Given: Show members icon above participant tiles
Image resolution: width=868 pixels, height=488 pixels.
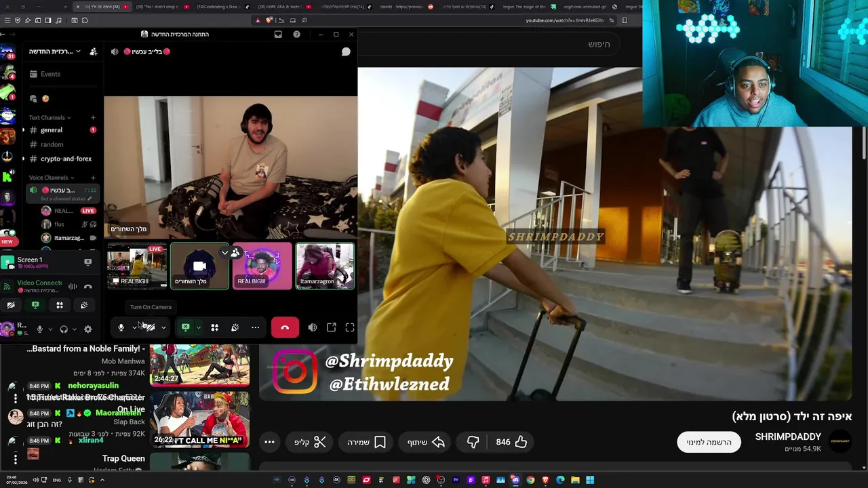Looking at the screenshot, I should click(235, 253).
